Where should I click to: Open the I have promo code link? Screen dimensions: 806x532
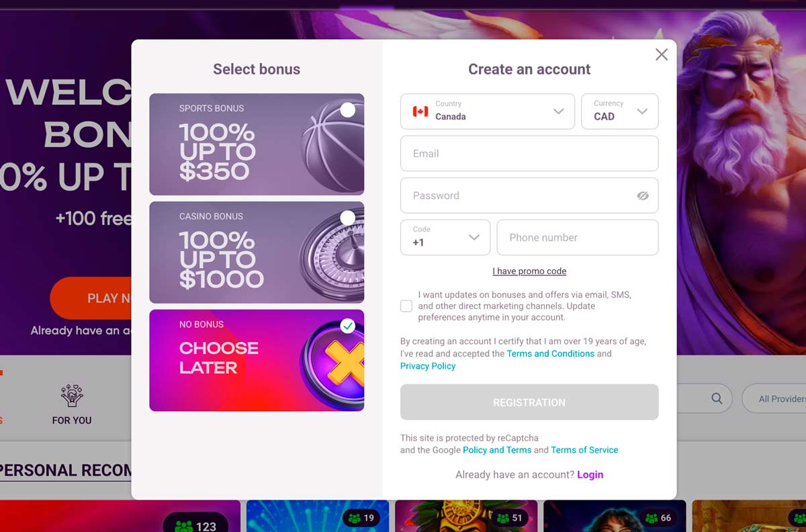tap(529, 271)
